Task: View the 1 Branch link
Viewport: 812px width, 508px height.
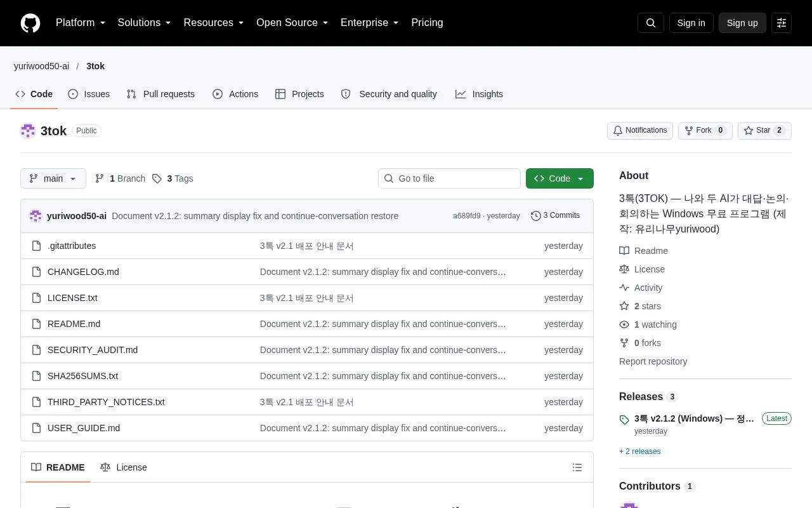Action: [x=120, y=178]
